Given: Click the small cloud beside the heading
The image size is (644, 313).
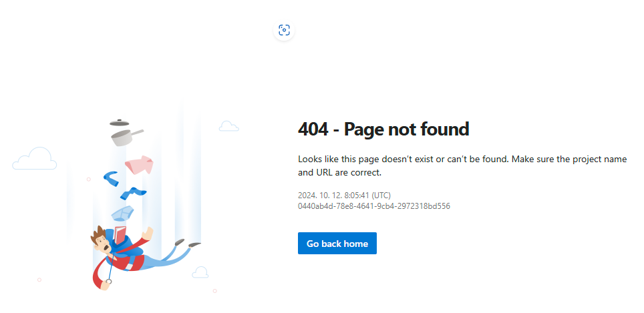Looking at the screenshot, I should coord(228,126).
